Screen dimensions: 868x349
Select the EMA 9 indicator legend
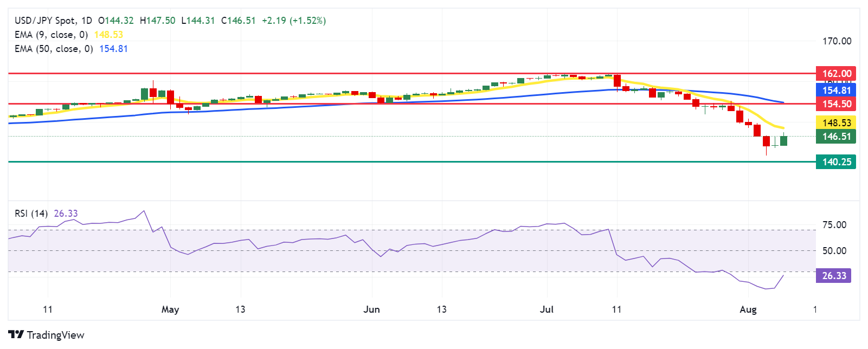point(51,35)
